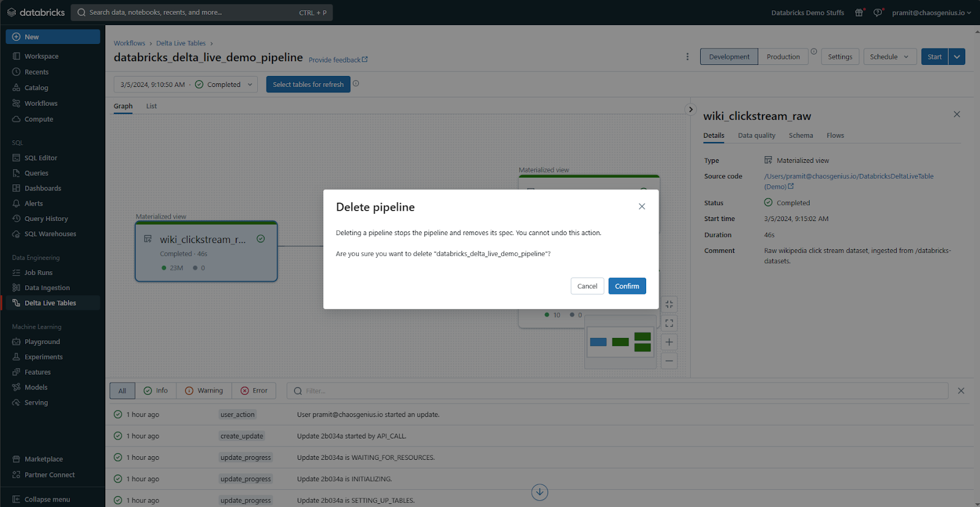Switch pipeline mode to Production
The width and height of the screenshot is (980, 507).
783,56
